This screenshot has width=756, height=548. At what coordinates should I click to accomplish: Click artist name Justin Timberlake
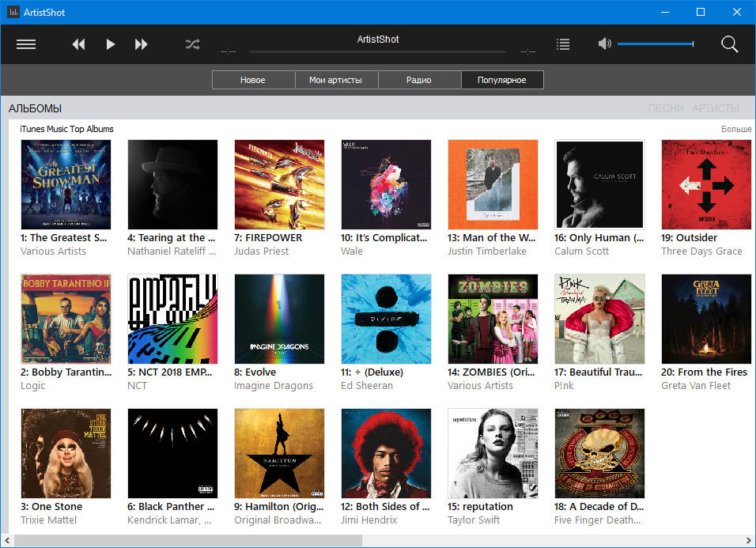pyautogui.click(x=487, y=251)
